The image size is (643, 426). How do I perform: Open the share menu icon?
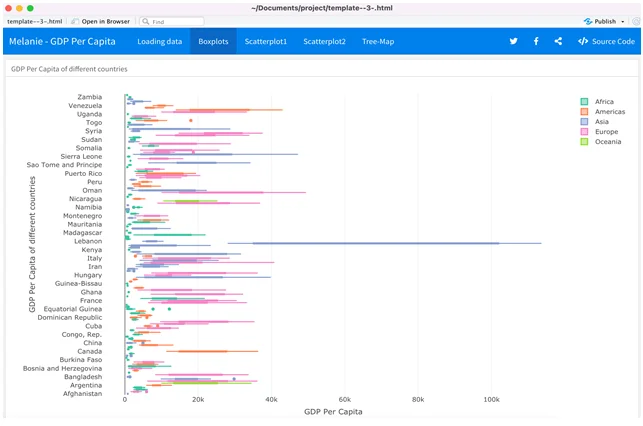pos(558,41)
